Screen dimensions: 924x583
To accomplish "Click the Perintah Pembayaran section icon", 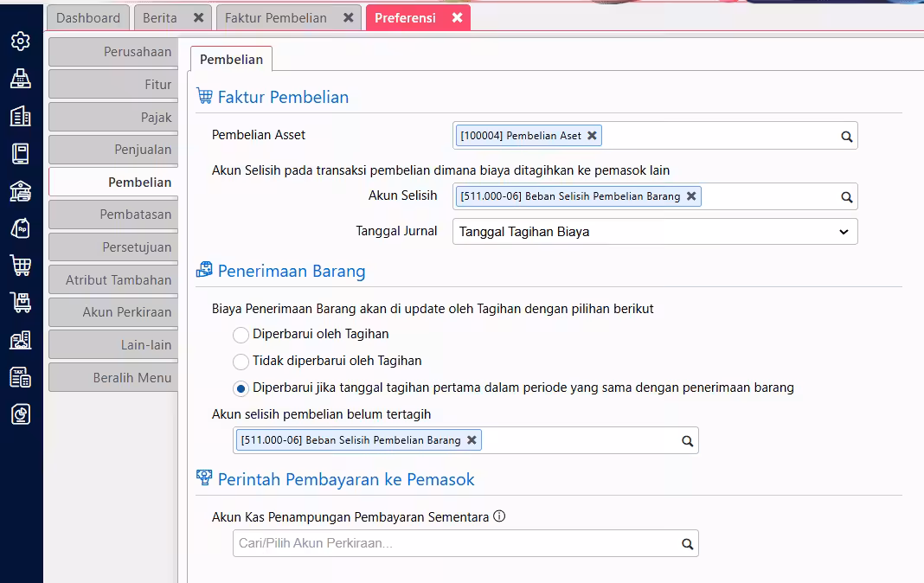I will (204, 477).
